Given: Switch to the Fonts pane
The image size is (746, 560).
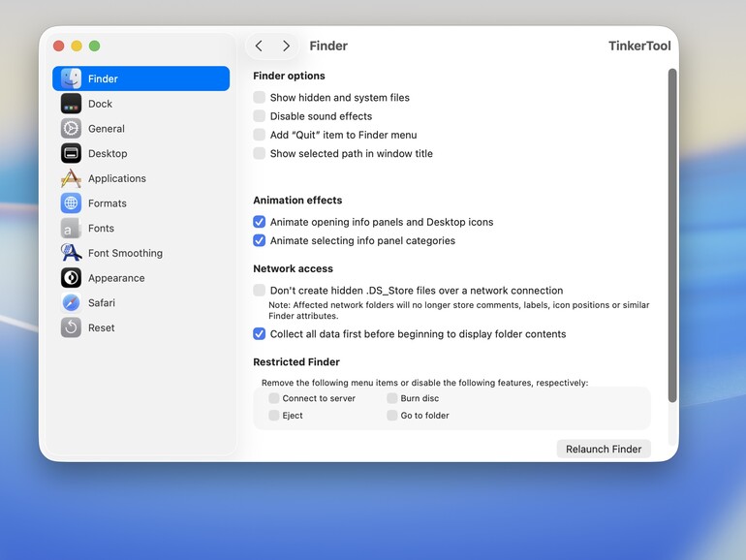Looking at the screenshot, I should pos(140,229).
